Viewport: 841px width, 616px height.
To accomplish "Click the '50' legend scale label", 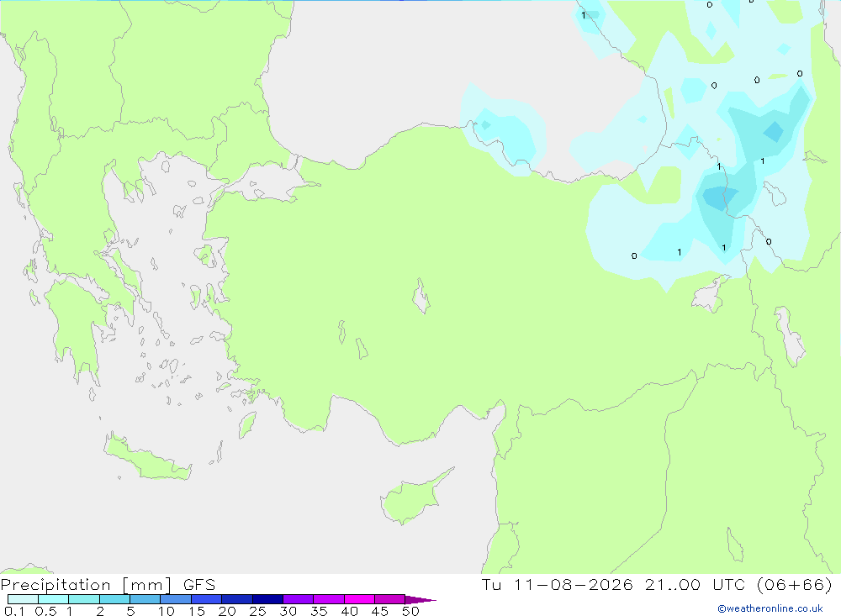I will point(411,611).
